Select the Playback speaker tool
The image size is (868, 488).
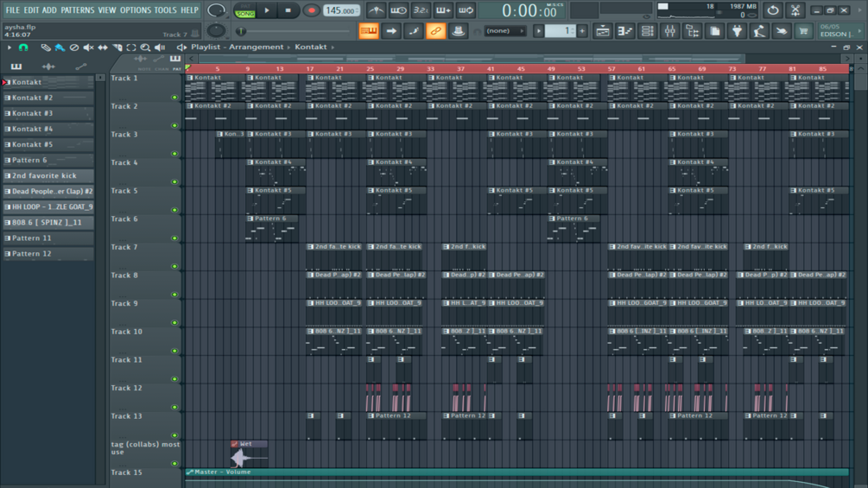pyautogui.click(x=160, y=48)
